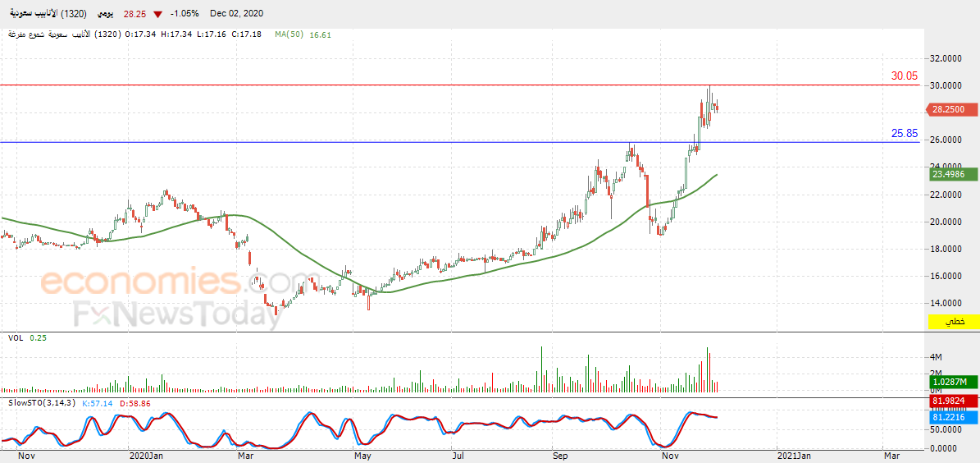
Task: Click the 16.0000 price axis label
Action: coord(947,276)
